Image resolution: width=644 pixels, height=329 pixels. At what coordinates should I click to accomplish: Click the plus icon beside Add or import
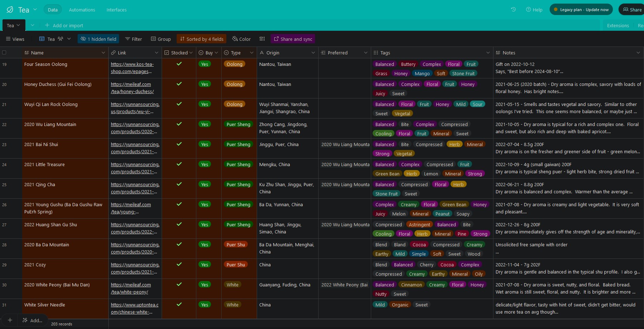tap(47, 25)
